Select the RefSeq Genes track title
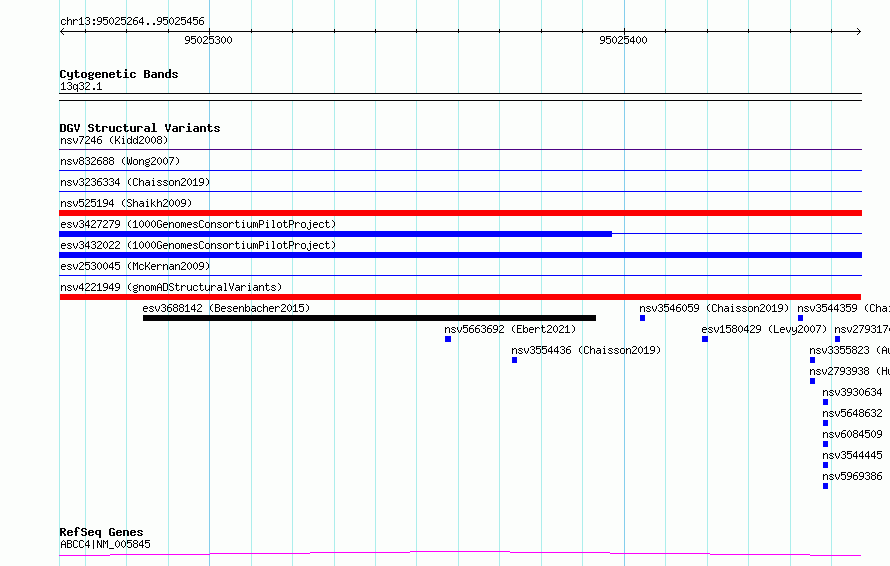The height and width of the screenshot is (566, 890). click(101, 532)
